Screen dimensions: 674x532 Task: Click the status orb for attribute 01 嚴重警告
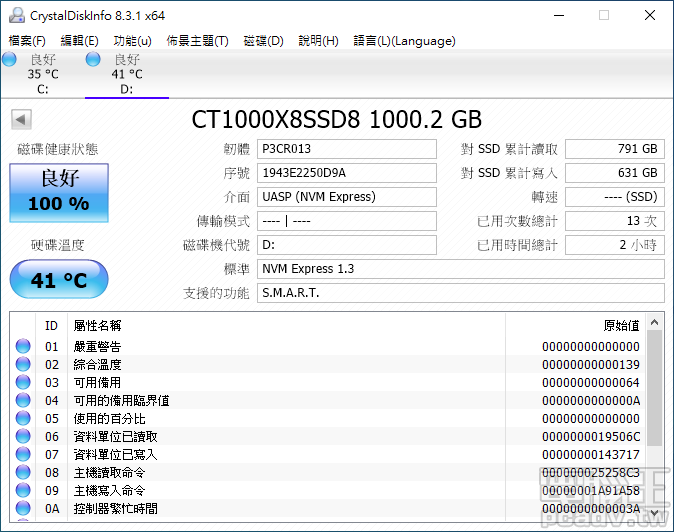(x=23, y=346)
